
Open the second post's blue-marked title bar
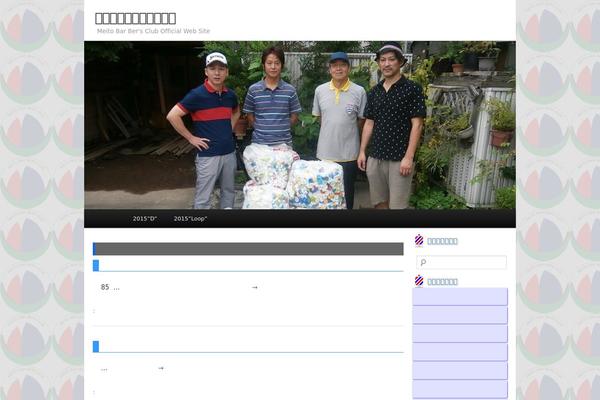click(248, 346)
